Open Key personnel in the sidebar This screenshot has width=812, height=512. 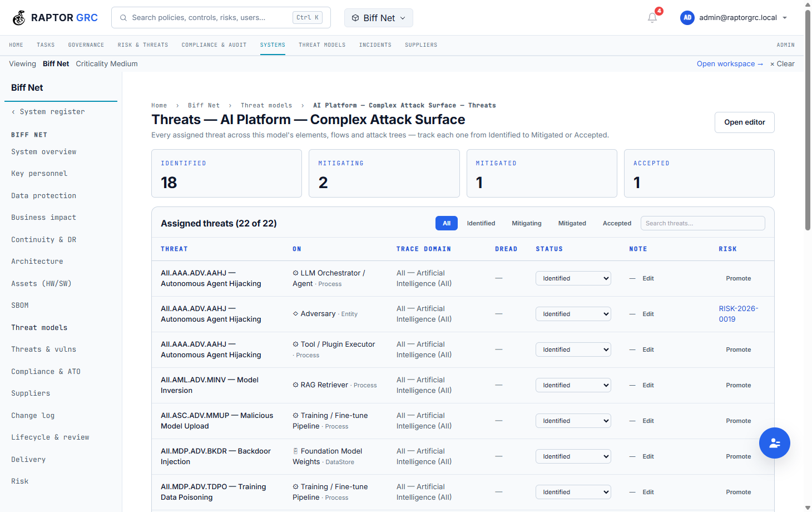click(39, 174)
